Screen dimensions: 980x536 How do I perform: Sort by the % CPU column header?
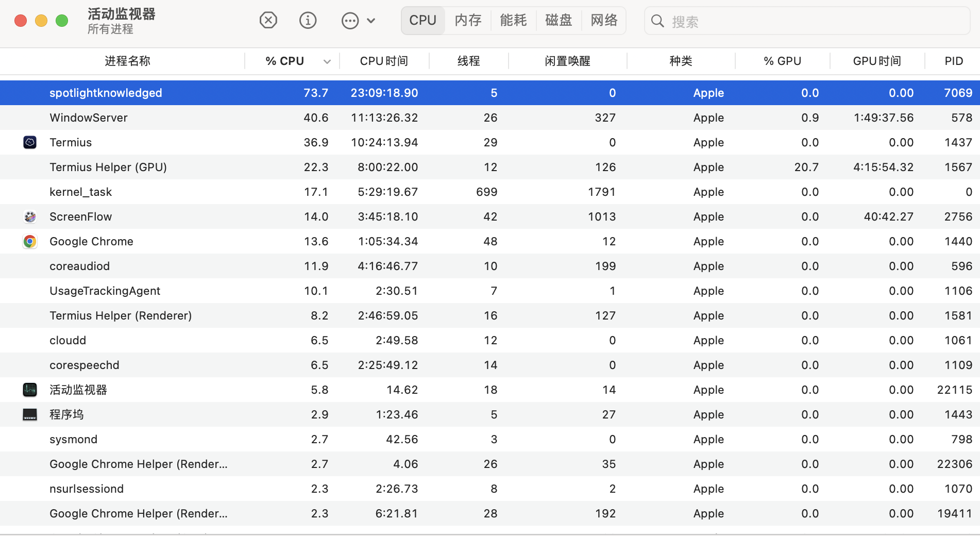[284, 61]
